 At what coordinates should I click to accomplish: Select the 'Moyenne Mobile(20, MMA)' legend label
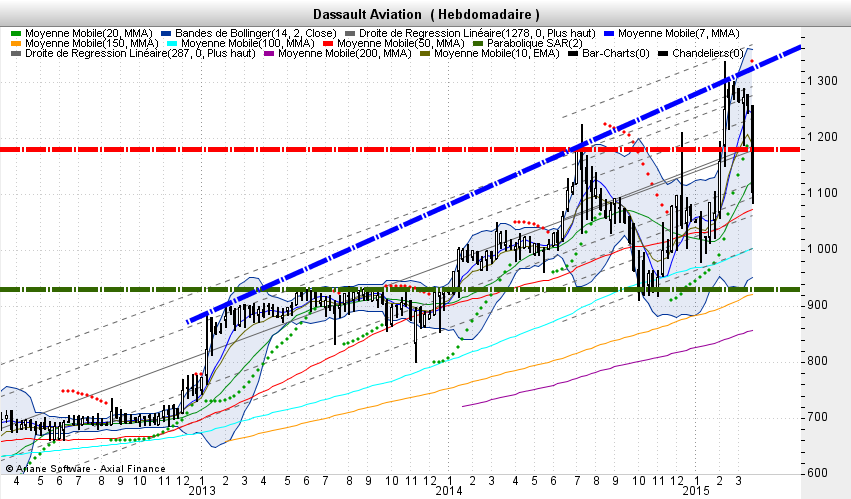click(x=89, y=34)
